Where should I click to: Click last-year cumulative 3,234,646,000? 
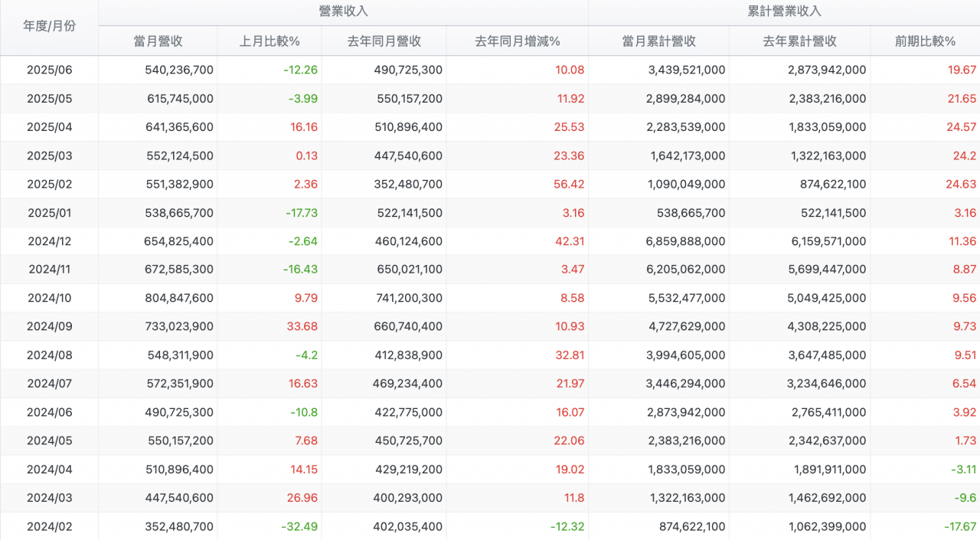click(827, 384)
